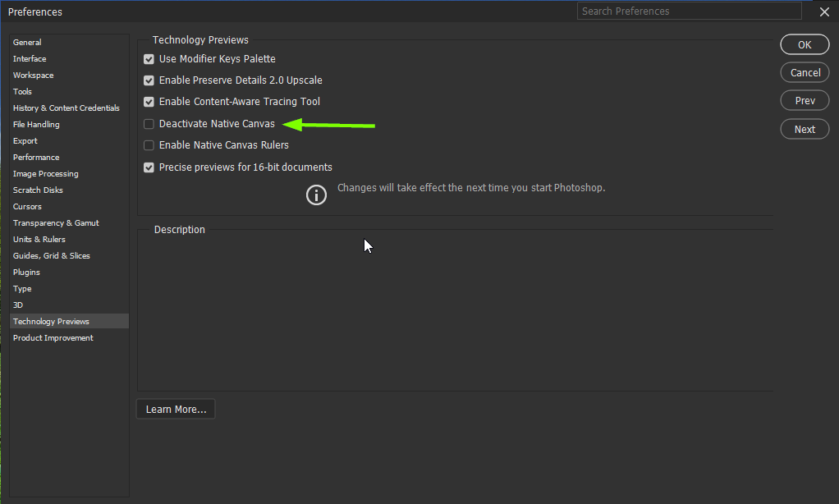The width and height of the screenshot is (839, 504).
Task: Go to the Transparency & Gamut preferences
Action: [x=56, y=222]
